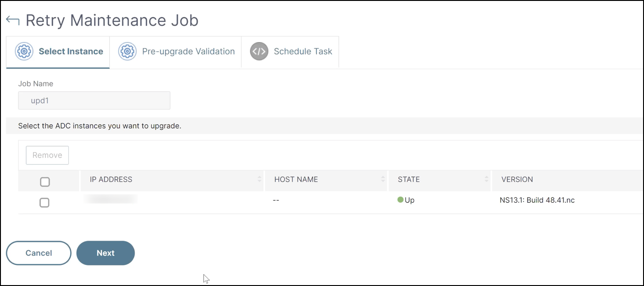This screenshot has height=286, width=644.
Task: Click the Job Name field containing upd1
Action: [x=94, y=100]
